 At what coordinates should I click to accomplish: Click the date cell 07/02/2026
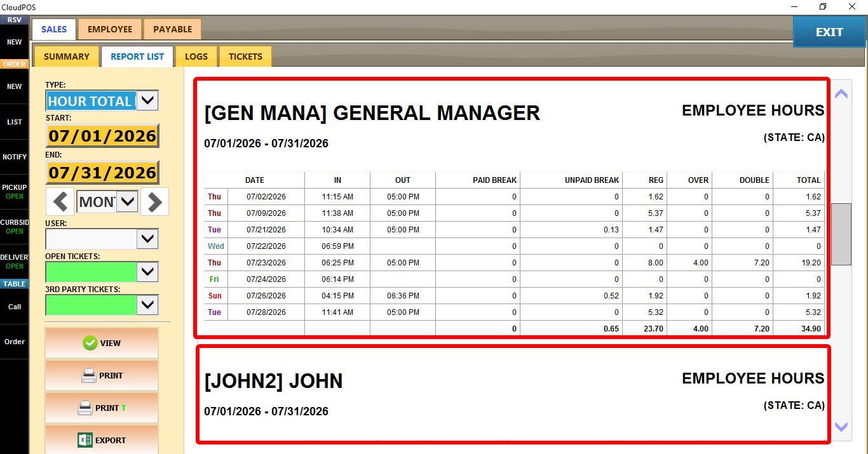coord(266,197)
